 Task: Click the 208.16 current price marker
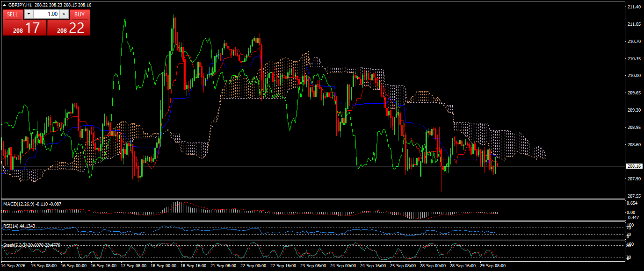pyautogui.click(x=634, y=166)
